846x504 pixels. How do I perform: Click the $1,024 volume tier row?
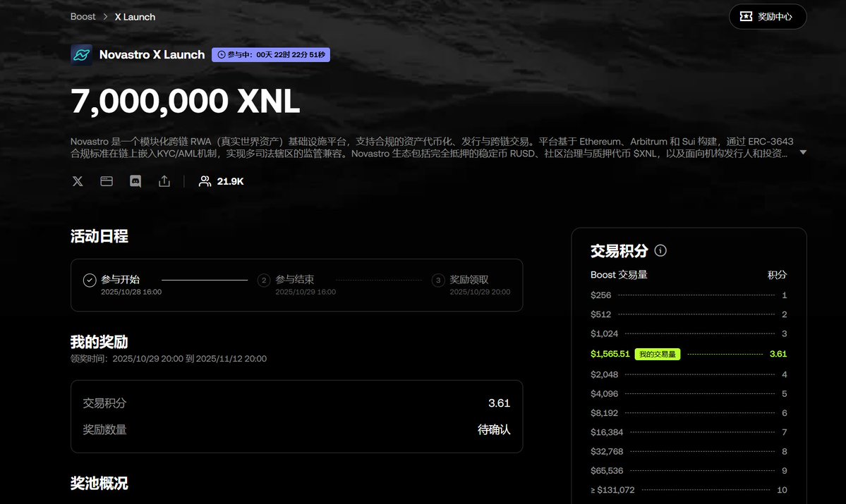689,333
